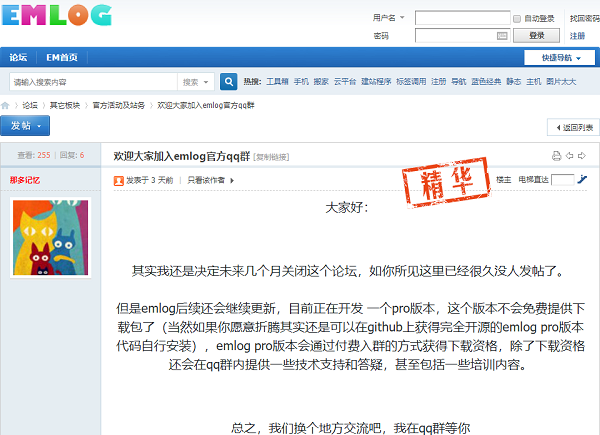The width and height of the screenshot is (600, 435).
Task: Focus the password input field
Action: 463,36
